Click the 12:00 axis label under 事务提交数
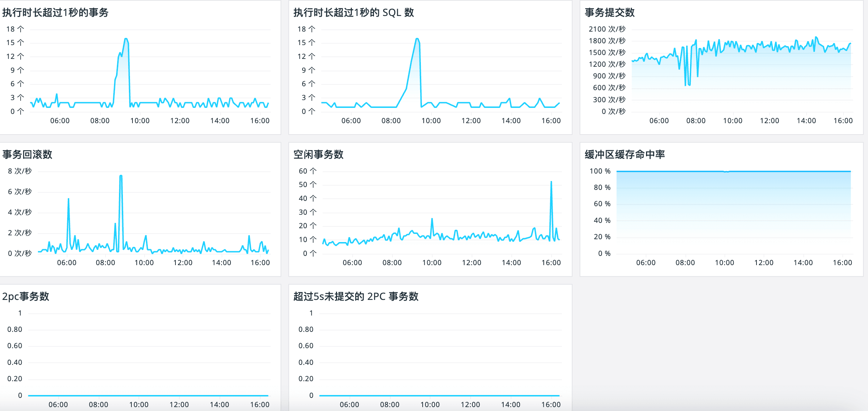The width and height of the screenshot is (868, 411). tap(769, 121)
